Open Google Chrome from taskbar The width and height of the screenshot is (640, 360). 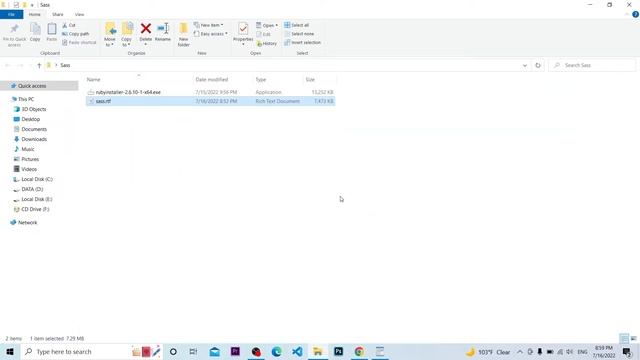coord(359,351)
